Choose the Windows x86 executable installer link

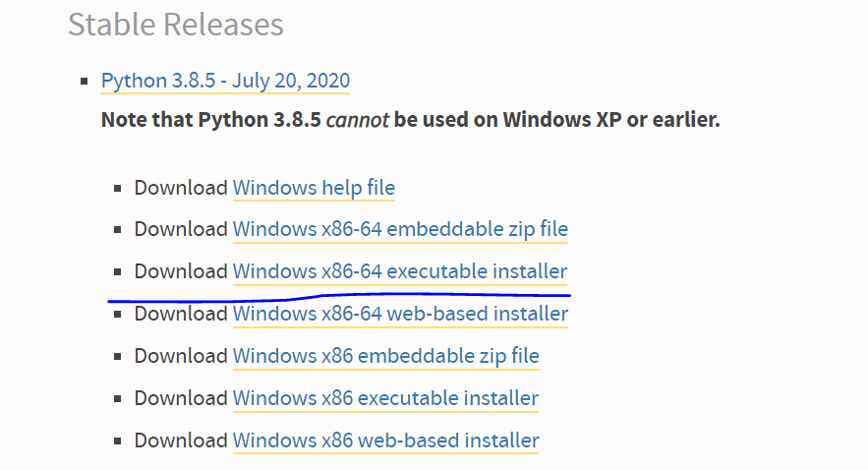(x=385, y=398)
